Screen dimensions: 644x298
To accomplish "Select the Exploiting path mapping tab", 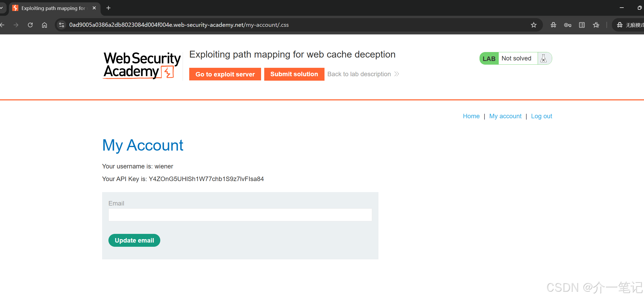I will point(53,8).
